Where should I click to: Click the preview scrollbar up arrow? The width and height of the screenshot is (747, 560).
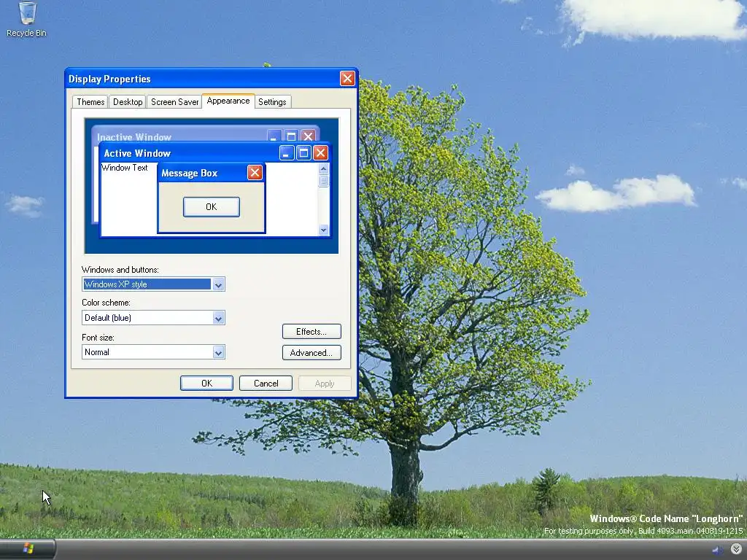point(323,169)
